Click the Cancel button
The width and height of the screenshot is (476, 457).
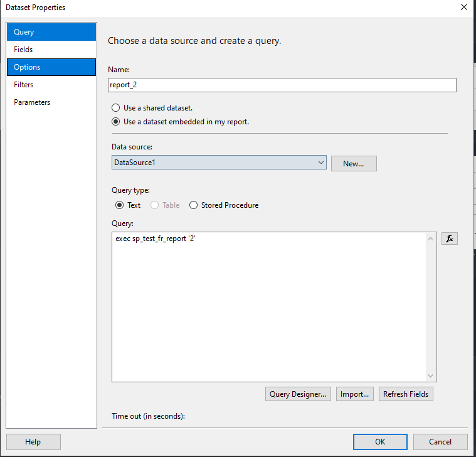pos(440,442)
